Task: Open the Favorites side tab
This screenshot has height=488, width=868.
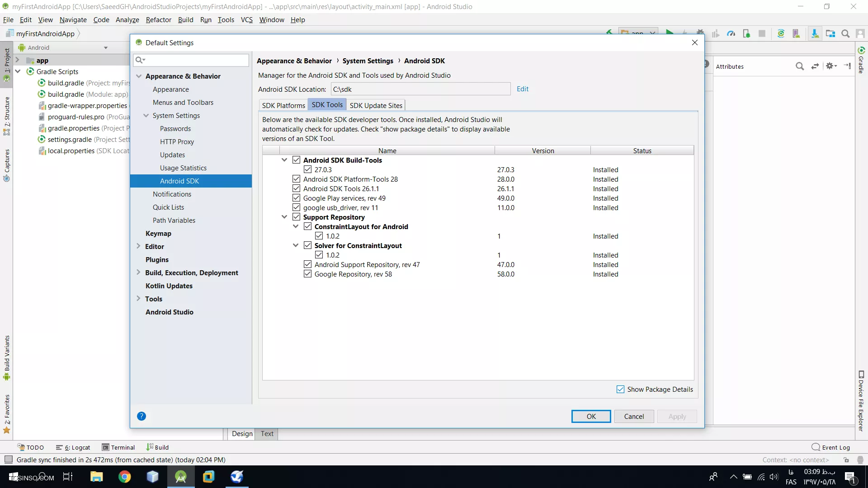Action: tap(7, 414)
